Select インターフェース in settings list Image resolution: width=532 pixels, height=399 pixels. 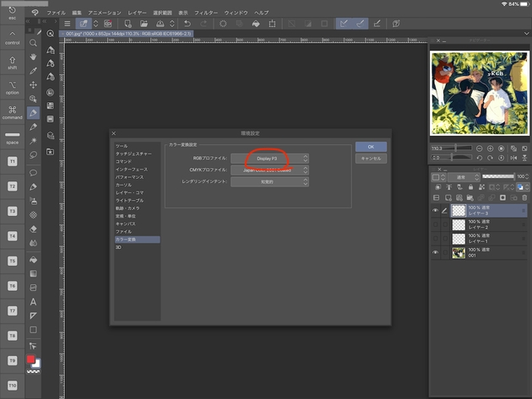pos(132,170)
